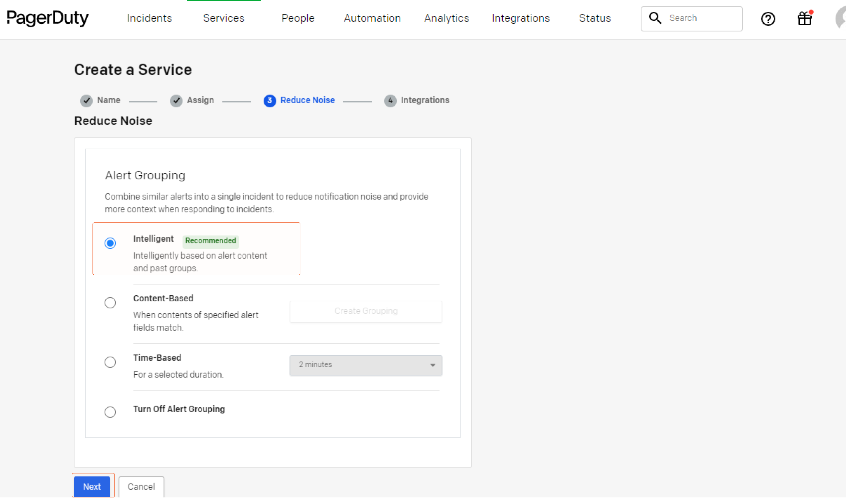
Task: Click into the Search input field
Action: (x=702, y=18)
